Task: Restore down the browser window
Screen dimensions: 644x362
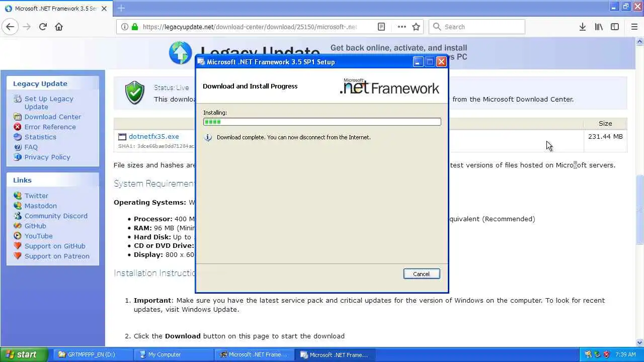Action: pos(625,6)
